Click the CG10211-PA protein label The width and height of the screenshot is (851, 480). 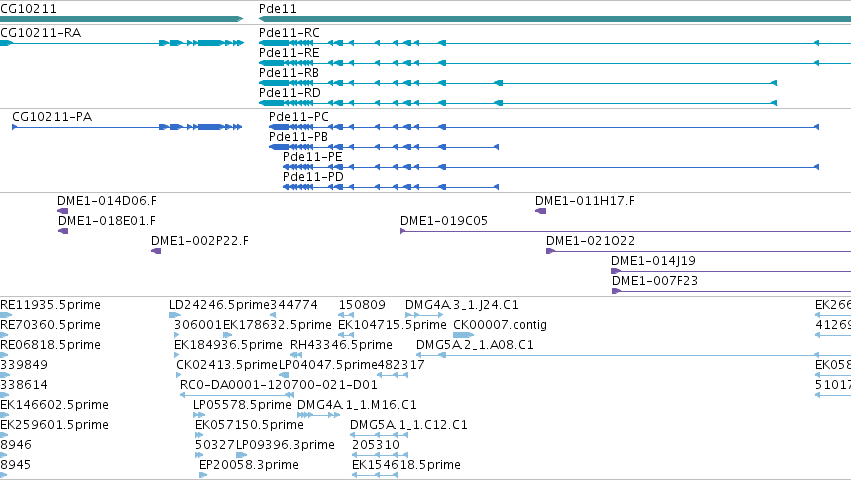(x=52, y=117)
